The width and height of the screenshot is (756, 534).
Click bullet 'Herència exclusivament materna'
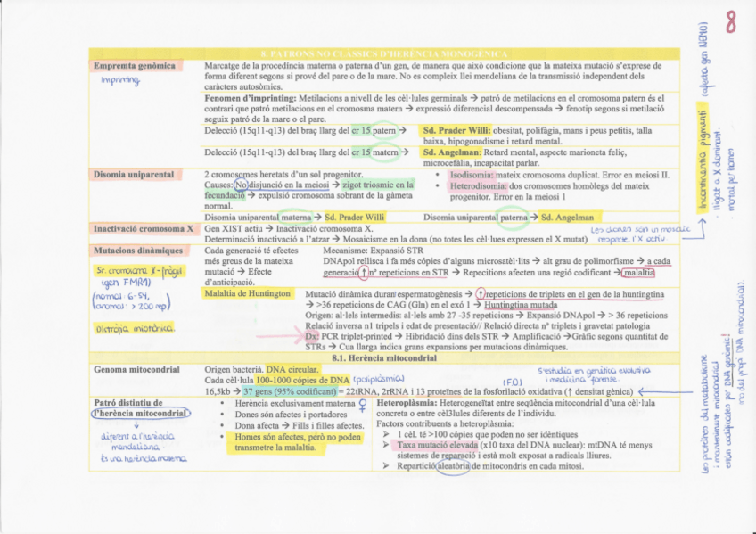294,403
